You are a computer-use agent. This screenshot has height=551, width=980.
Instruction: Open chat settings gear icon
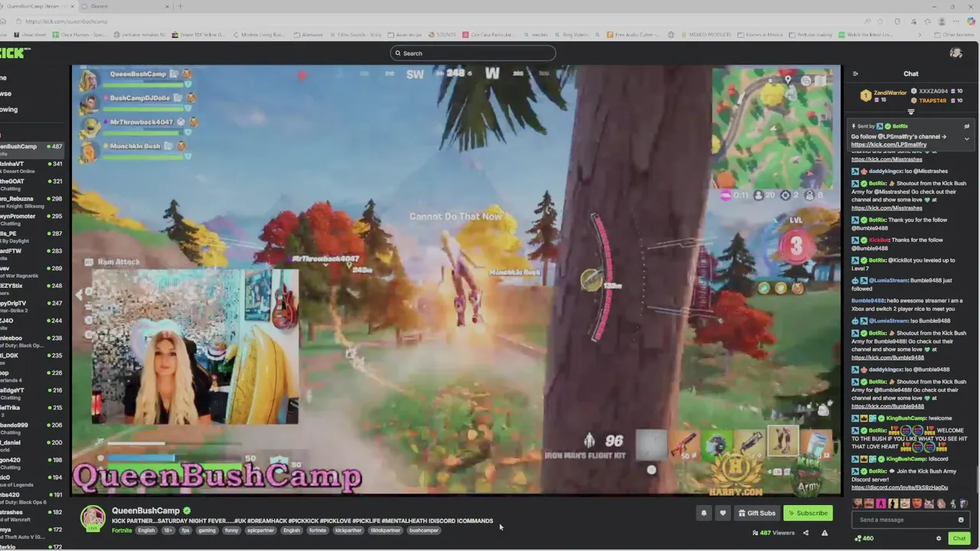939,538
